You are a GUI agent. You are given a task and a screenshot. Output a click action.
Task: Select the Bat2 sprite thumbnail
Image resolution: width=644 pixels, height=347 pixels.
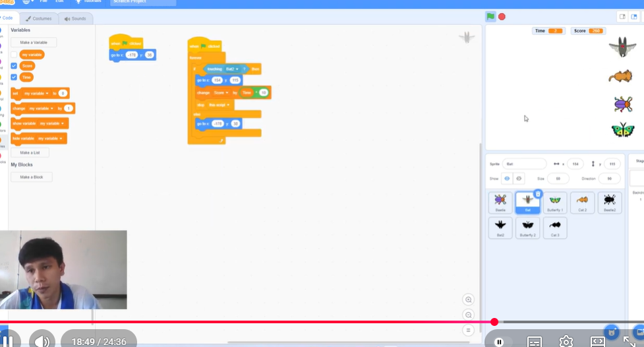point(500,228)
